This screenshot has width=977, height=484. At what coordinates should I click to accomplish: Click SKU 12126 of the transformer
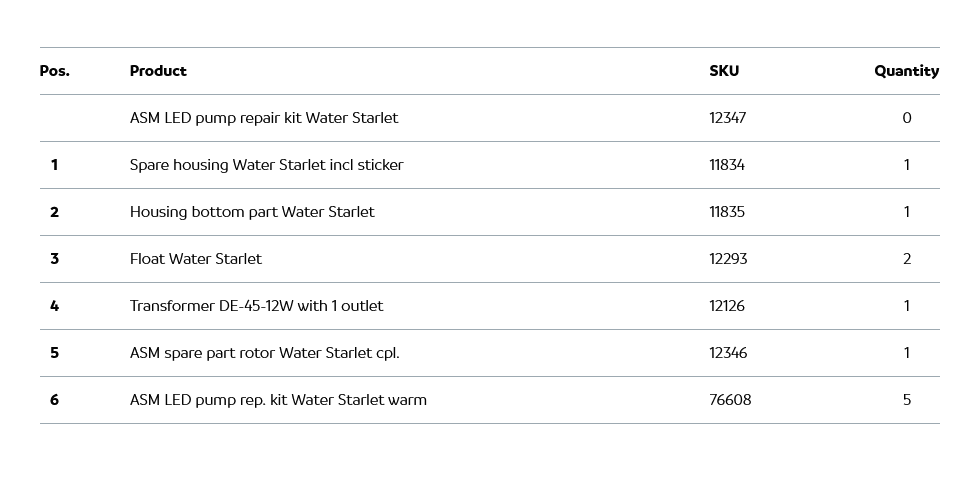coord(727,306)
